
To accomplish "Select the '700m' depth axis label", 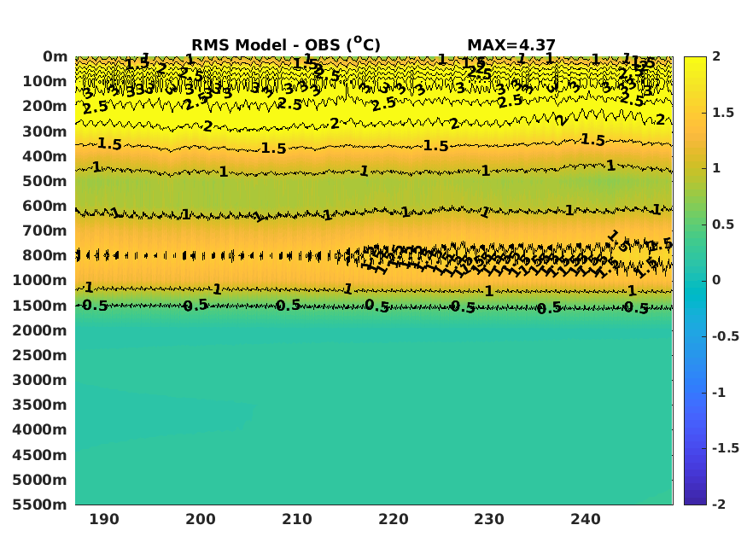I will pos(44,230).
